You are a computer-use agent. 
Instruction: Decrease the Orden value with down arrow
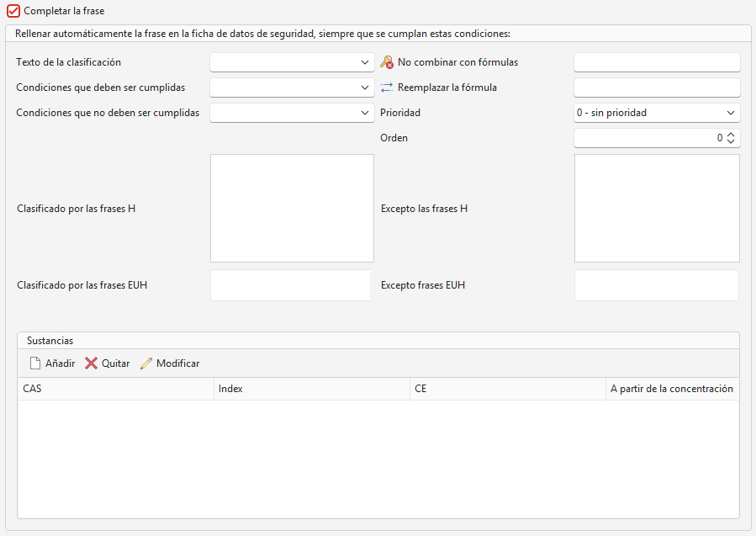(731, 141)
